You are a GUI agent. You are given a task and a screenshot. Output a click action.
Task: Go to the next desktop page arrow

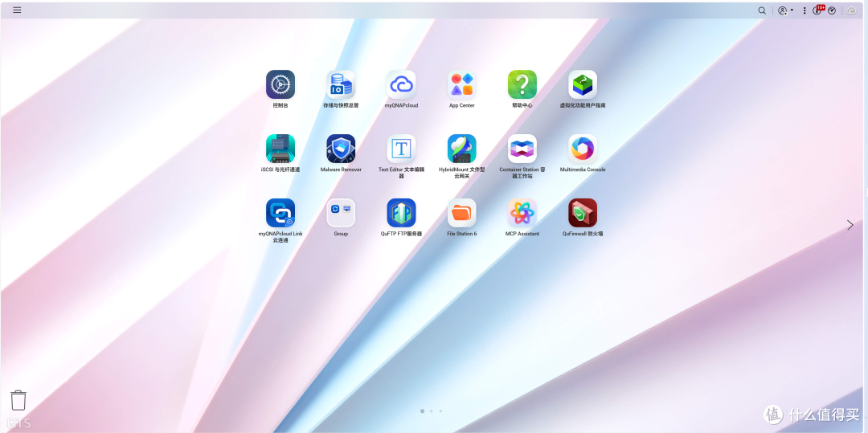(x=850, y=224)
